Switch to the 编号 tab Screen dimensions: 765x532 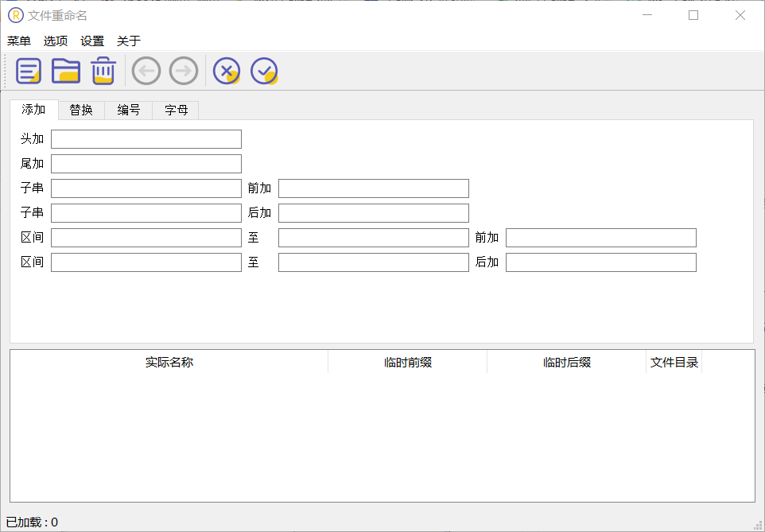tap(129, 111)
